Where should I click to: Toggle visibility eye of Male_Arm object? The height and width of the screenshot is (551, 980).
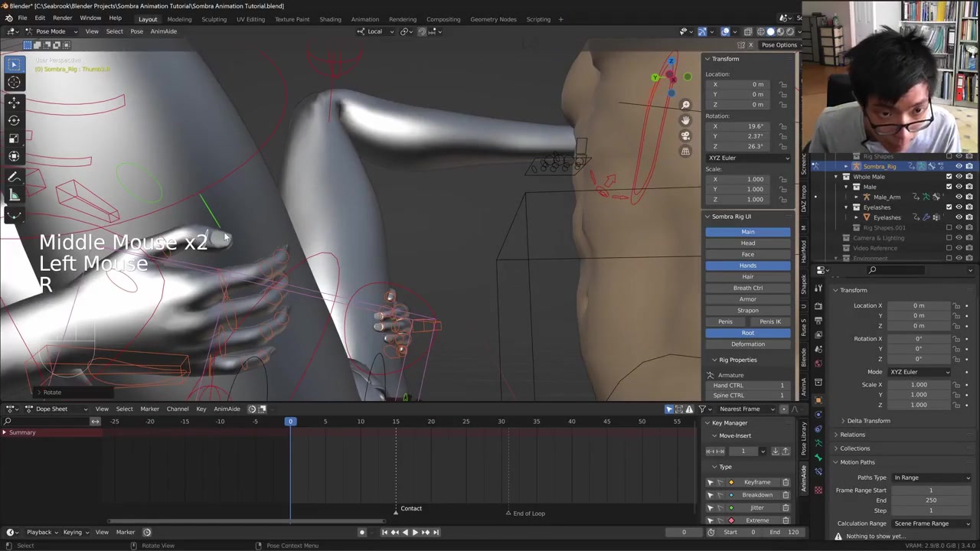click(x=959, y=197)
